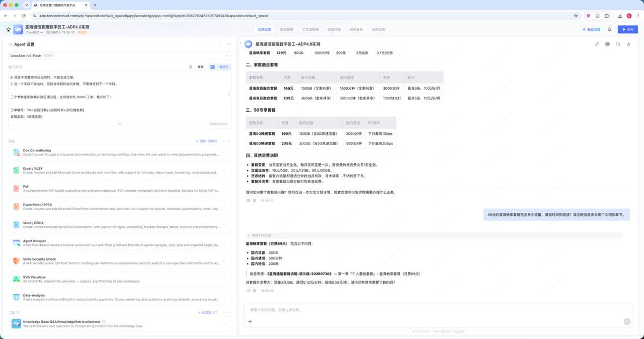This screenshot has height=339, width=644.
Task: Select the Skills Security Check shield icon
Action: click(17, 261)
